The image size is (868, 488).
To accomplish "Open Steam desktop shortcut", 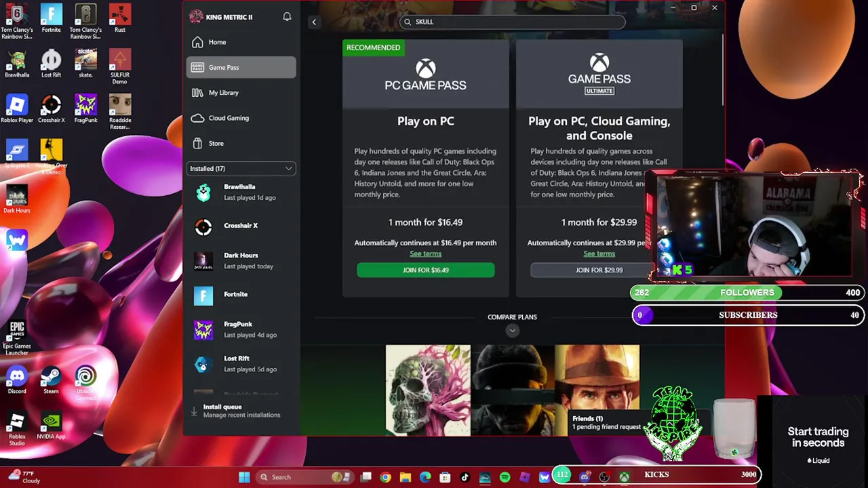I will pos(51,380).
